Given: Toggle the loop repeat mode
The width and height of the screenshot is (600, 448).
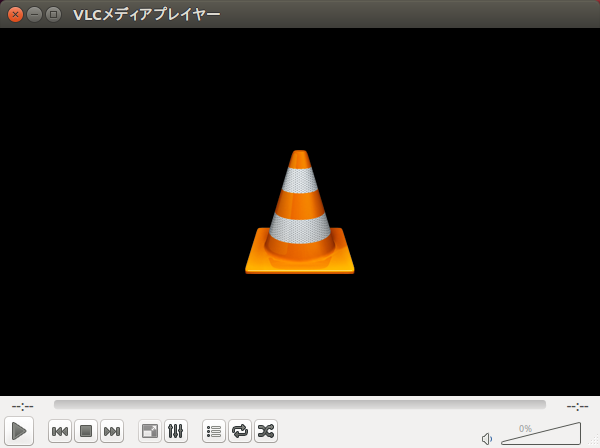Looking at the screenshot, I should [240, 431].
